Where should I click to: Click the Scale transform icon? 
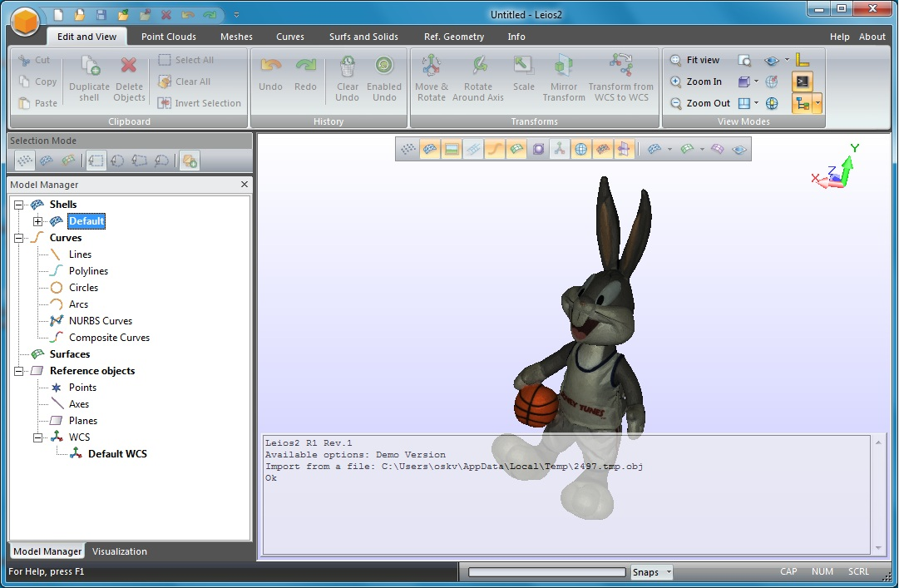[x=523, y=66]
